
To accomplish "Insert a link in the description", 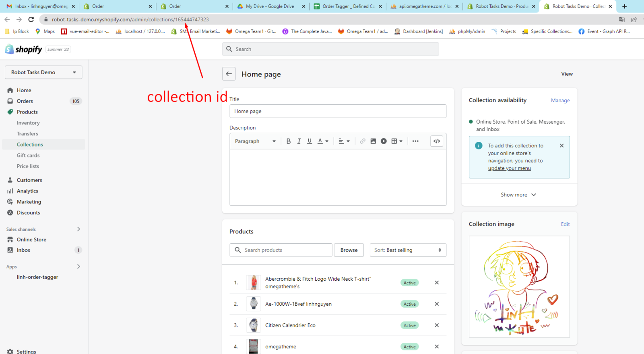I will (363, 141).
